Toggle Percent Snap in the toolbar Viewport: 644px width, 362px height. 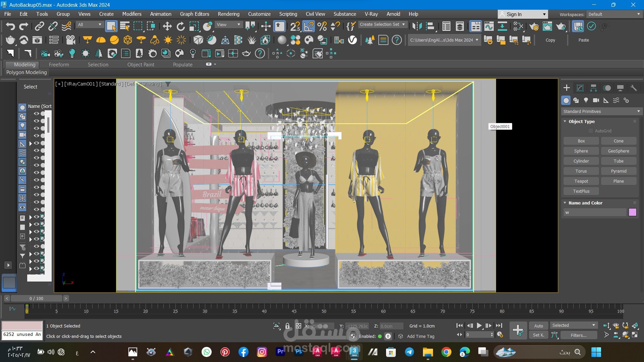pos(322,26)
